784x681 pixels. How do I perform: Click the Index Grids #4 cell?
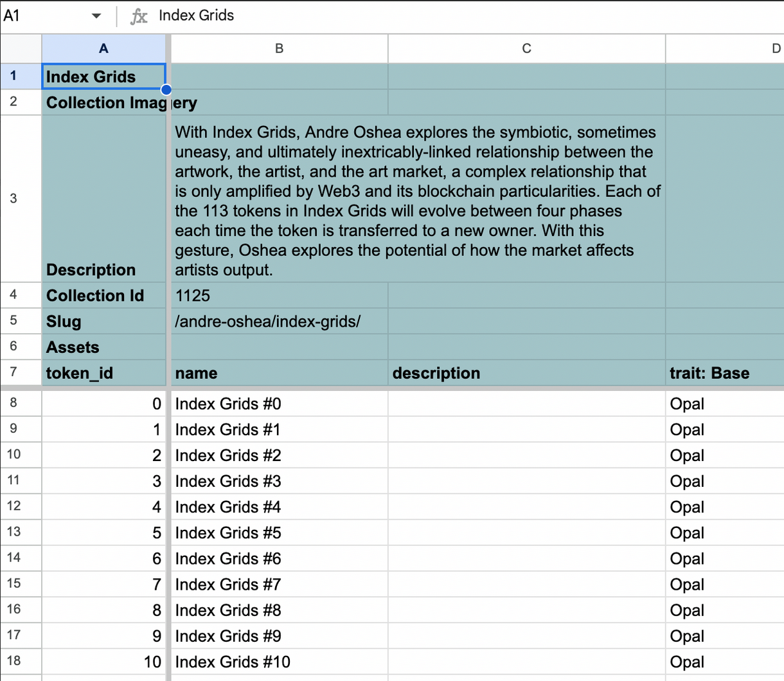tap(279, 507)
